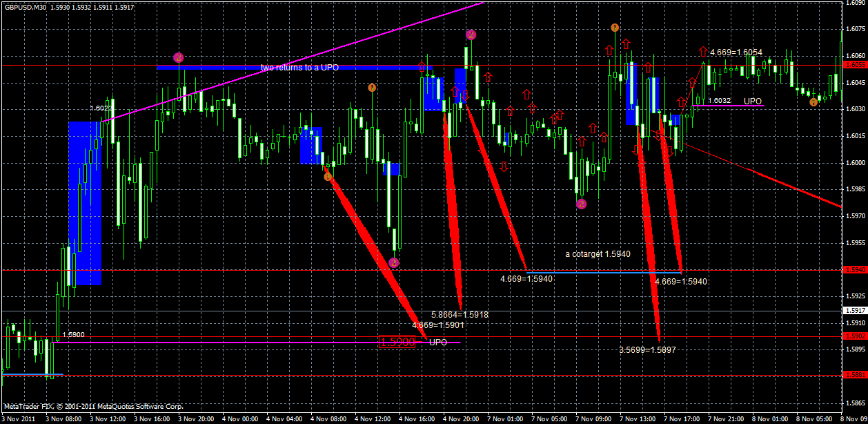Select the orange circled "1" marker near 4 Nov 08:00

[328, 176]
